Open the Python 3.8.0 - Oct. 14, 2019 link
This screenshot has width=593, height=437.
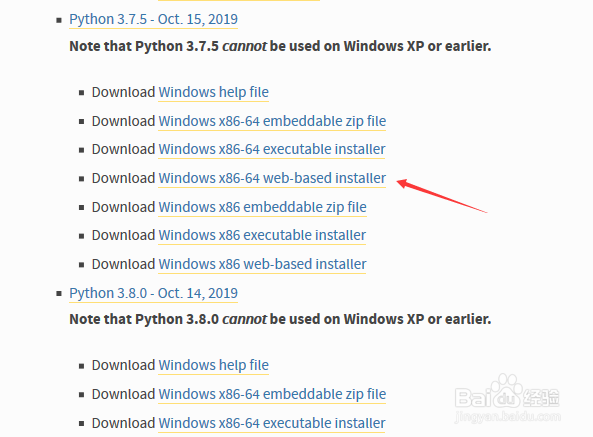(x=153, y=293)
